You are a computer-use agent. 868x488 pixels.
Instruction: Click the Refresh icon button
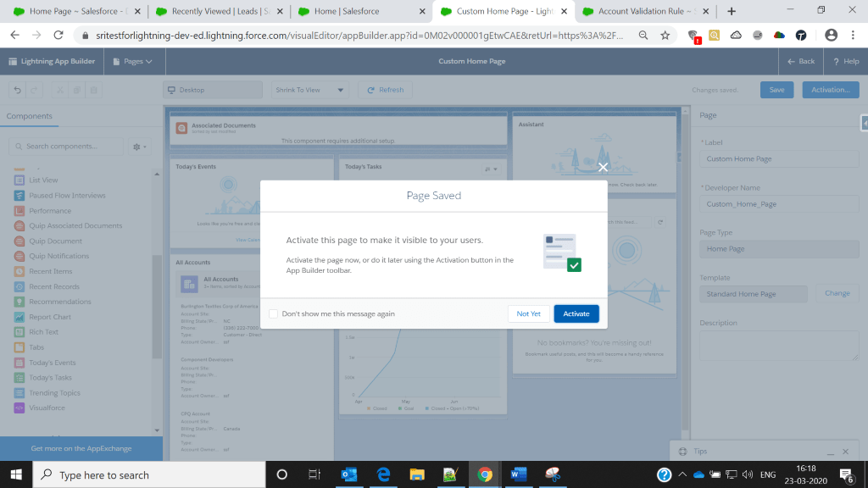click(x=384, y=90)
